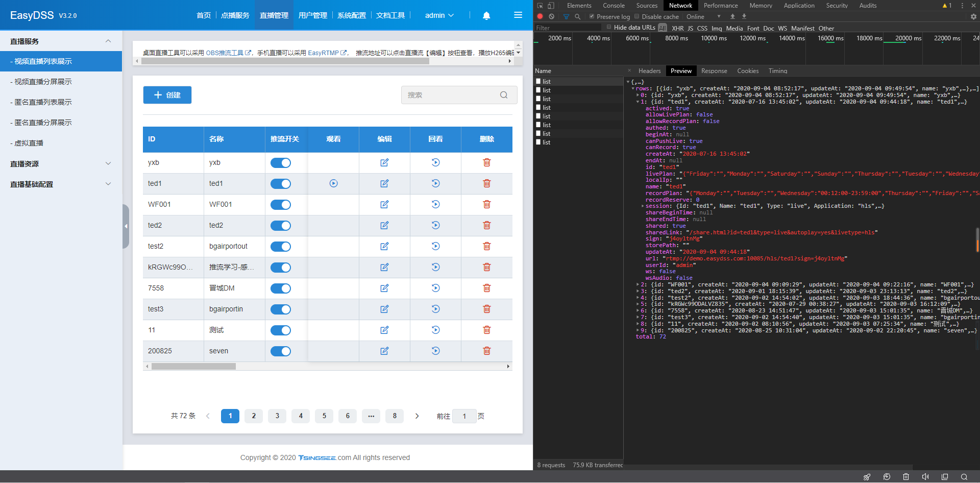Enable the Preserve log checkbox
Viewport: 980px width, 483px height.
click(x=592, y=16)
